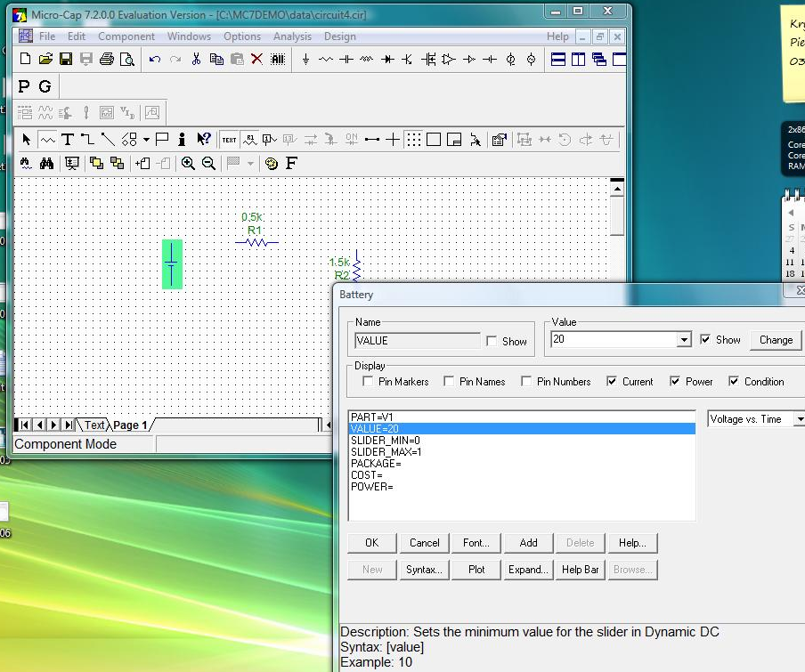805x672 pixels.
Task: Cut the selection with the scissors icon
Action: coord(196,60)
